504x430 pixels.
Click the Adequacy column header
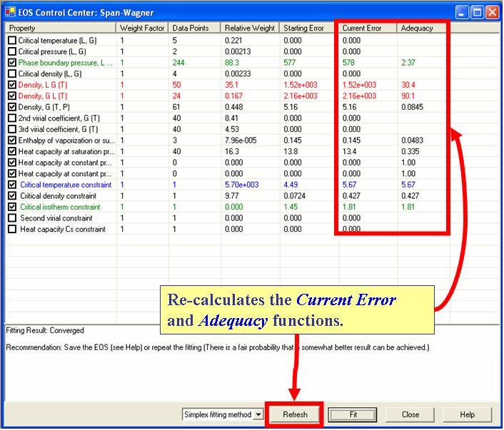[x=421, y=29]
